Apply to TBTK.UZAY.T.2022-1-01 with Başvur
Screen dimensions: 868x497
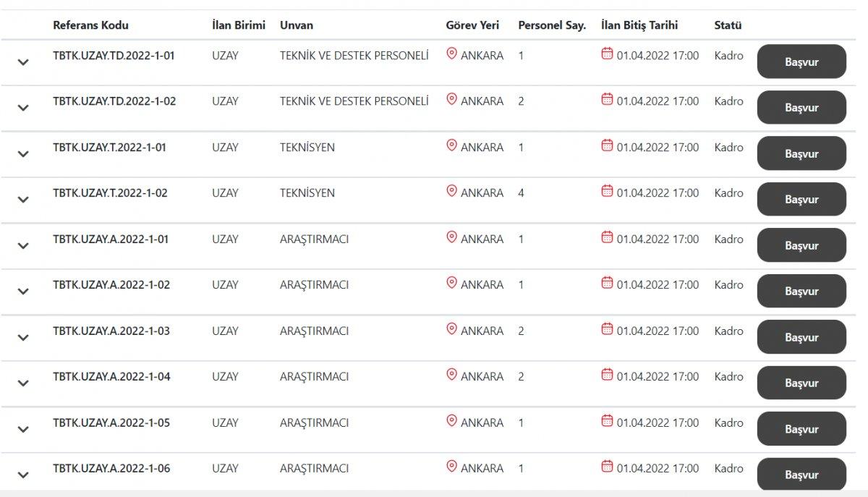[x=801, y=153]
